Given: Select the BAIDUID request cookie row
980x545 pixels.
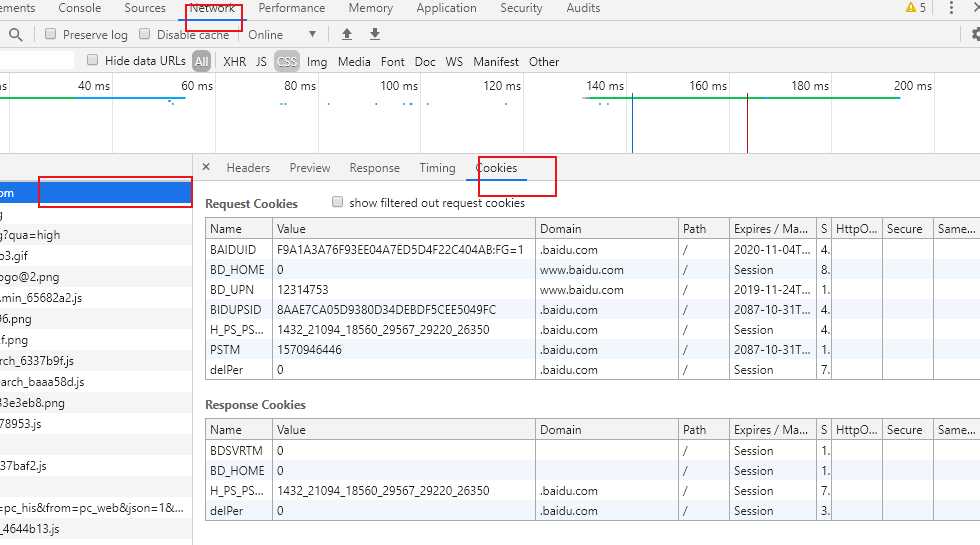Looking at the screenshot, I should pos(592,249).
